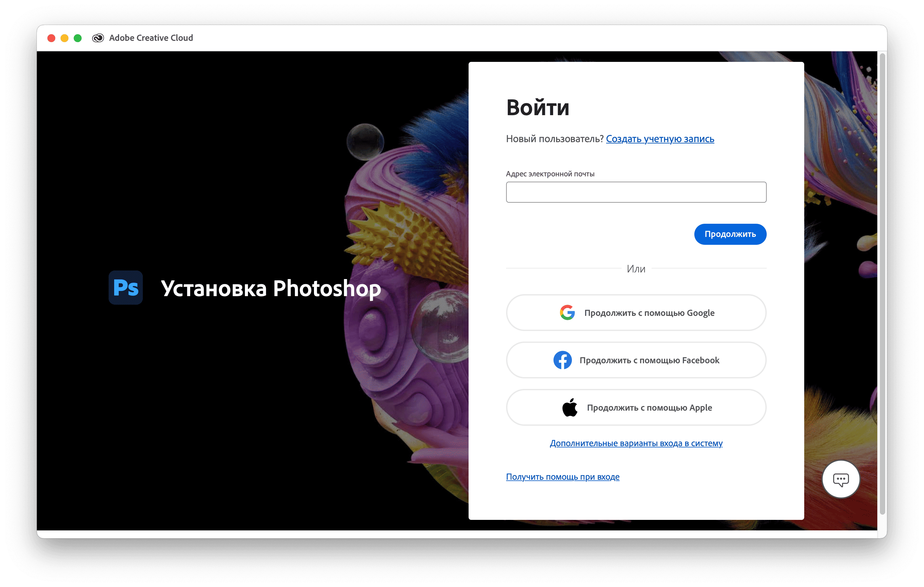Viewport: 924px width, 587px height.
Task: Click the Creative Cloud logo in title bar
Action: point(98,38)
